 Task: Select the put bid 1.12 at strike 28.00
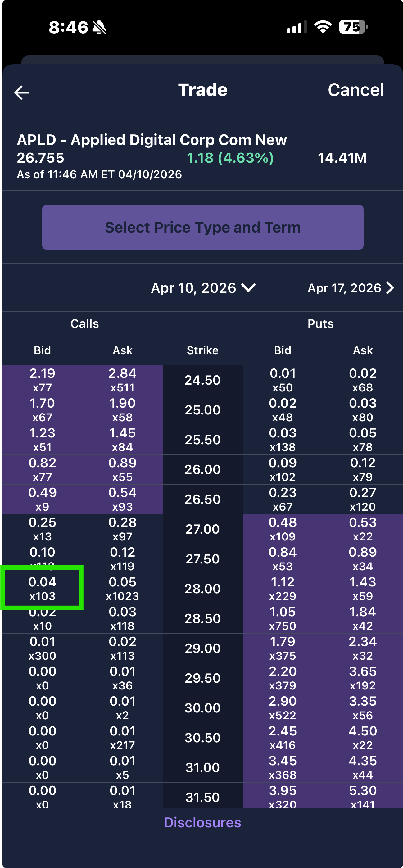[x=282, y=588]
